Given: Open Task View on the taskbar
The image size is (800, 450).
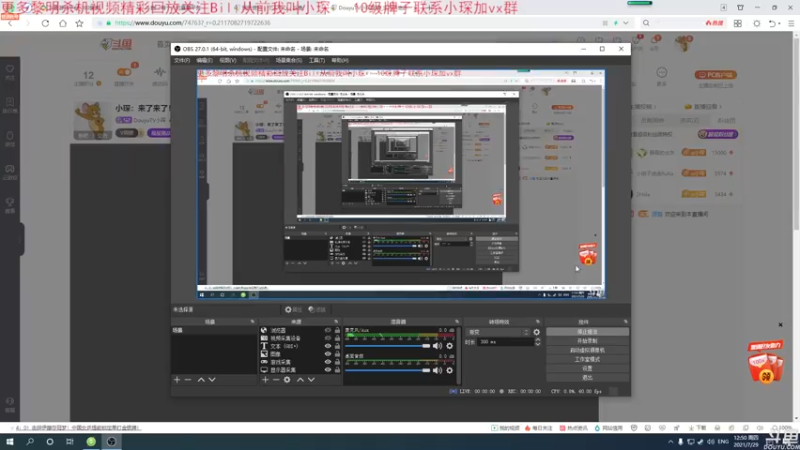Looking at the screenshot, I should (70, 441).
